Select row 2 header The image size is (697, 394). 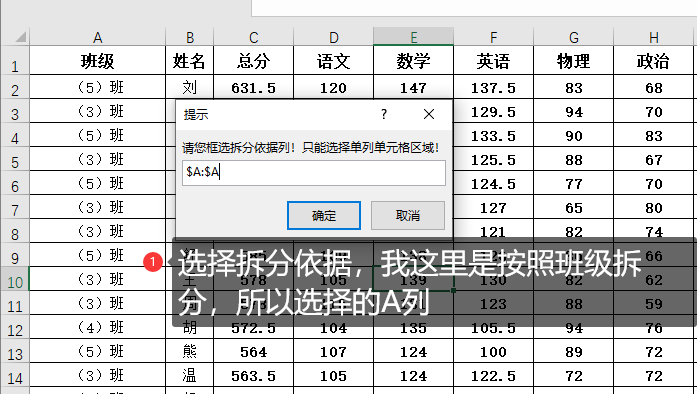tap(15, 88)
